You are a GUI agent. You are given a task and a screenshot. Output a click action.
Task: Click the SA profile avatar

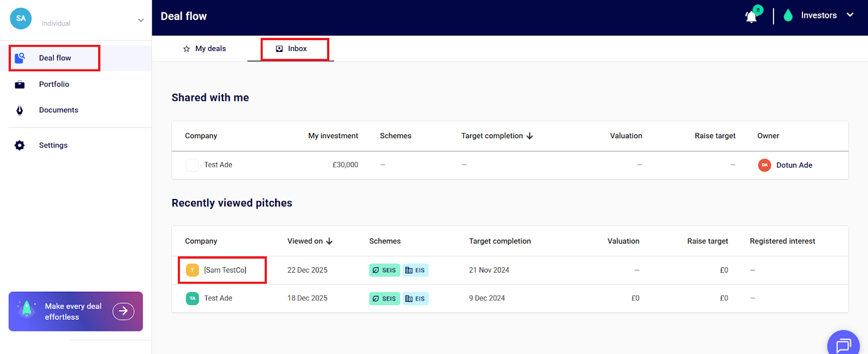21,18
